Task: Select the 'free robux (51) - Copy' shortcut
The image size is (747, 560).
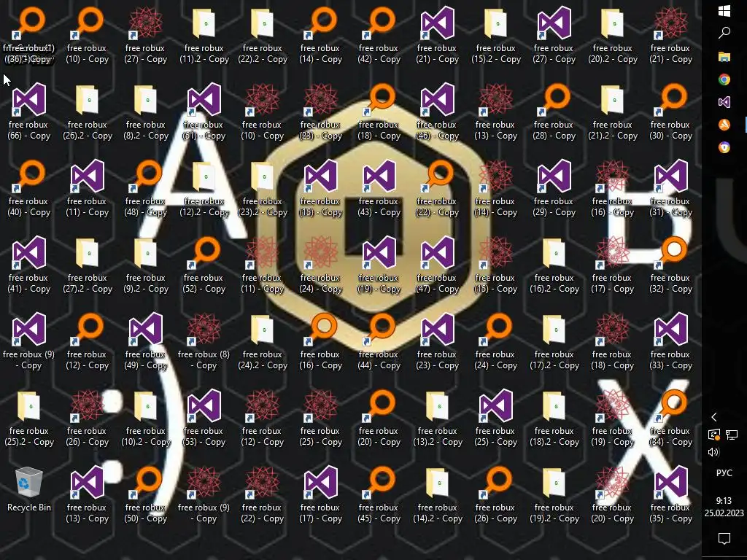Action: [204, 112]
